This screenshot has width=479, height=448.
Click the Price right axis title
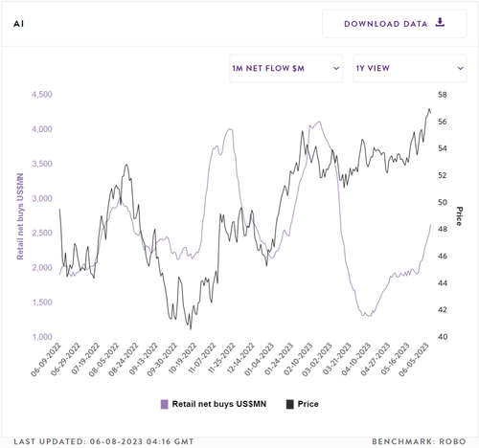click(459, 216)
